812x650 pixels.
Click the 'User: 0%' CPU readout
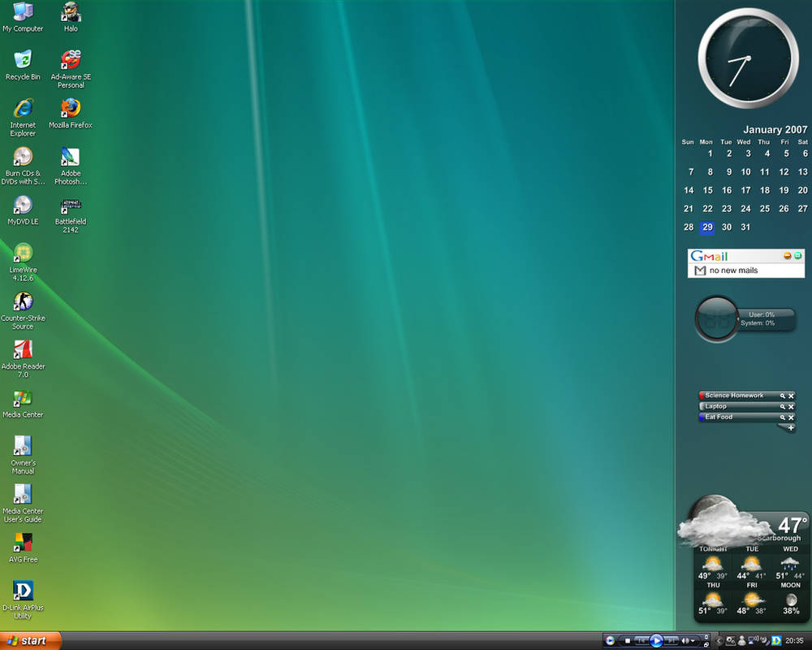[x=762, y=314]
